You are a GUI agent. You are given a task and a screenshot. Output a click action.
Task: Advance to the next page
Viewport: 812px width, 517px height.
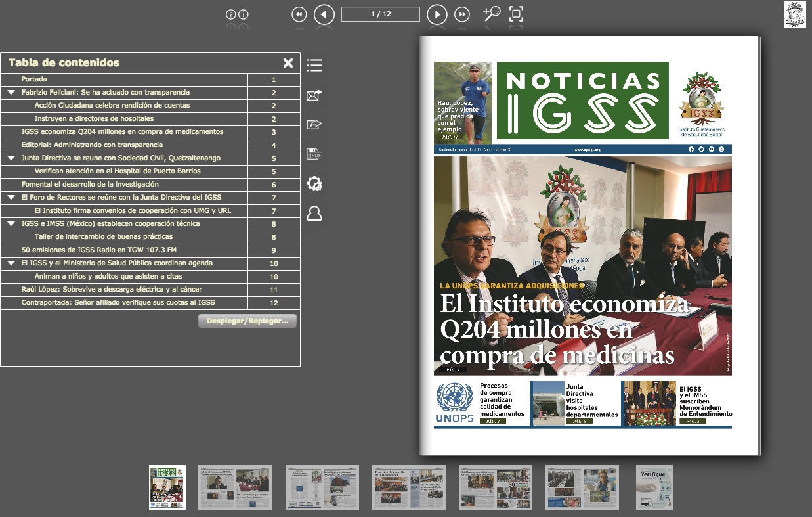click(437, 14)
